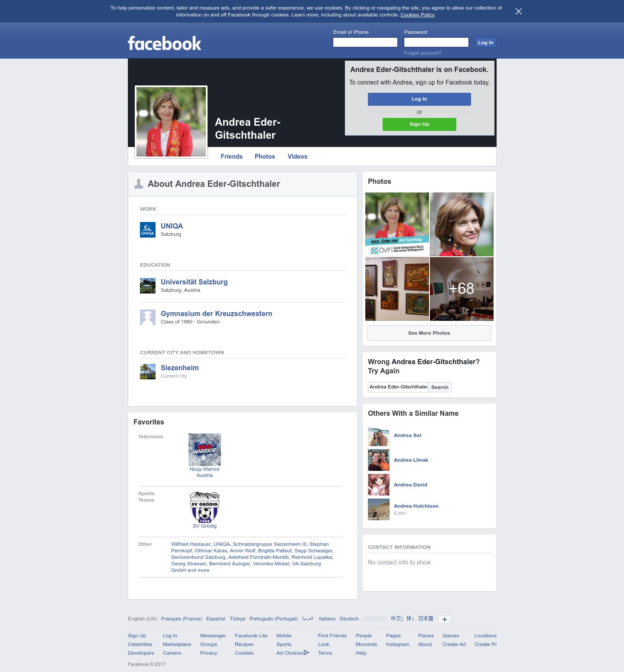Screen dimensions: 624x672
Task: Click the Email or Phone field
Action: (365, 42)
